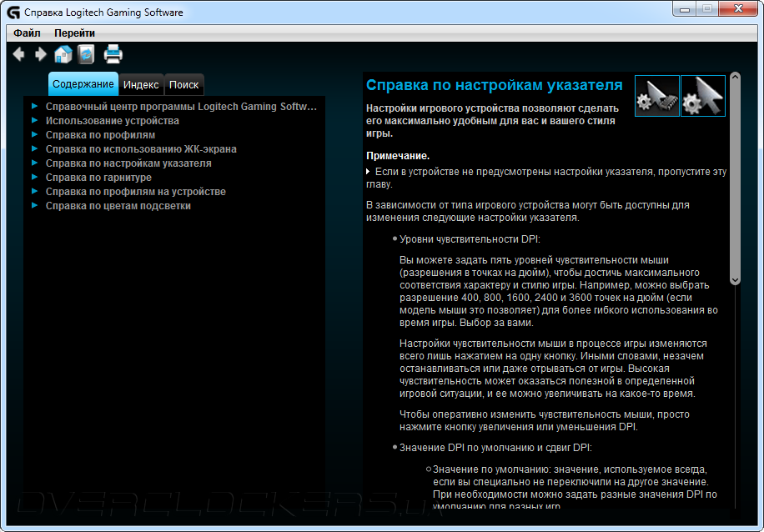
Task: Open the Файл menu
Action: point(27,33)
